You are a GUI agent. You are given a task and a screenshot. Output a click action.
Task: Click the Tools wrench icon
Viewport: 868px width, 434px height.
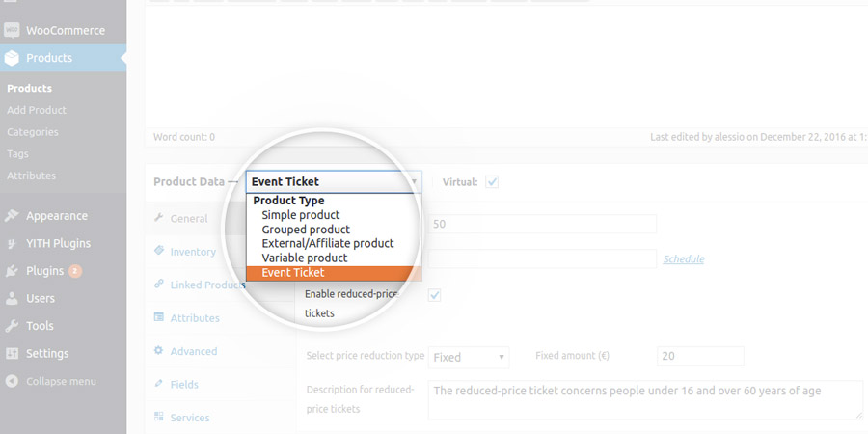12,326
